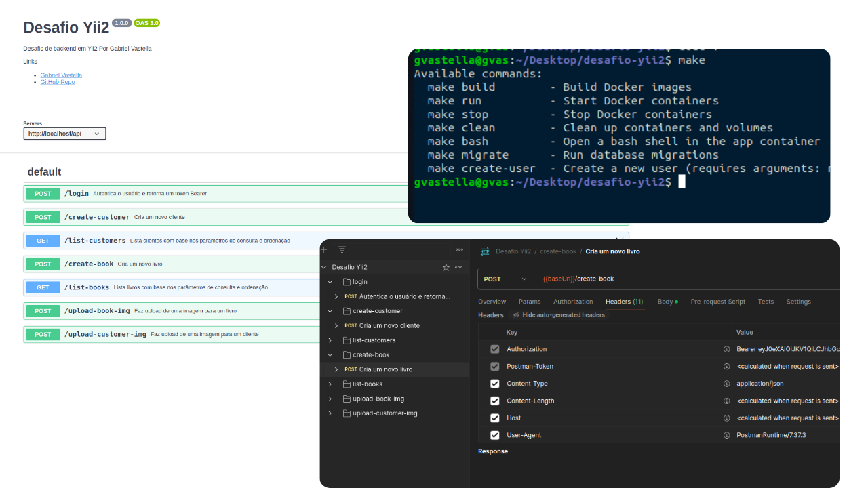The image size is (868, 488).
Task: Uncheck the User-Agent header checkbox
Action: (x=495, y=435)
